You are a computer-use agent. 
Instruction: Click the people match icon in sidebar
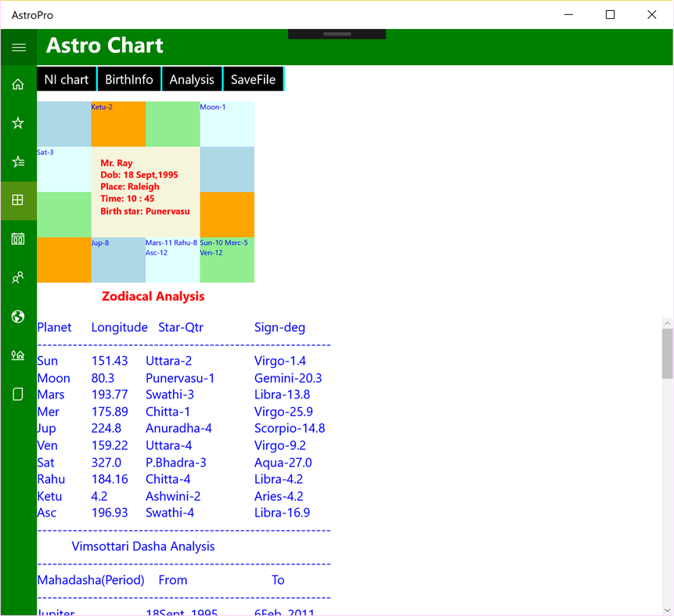pyautogui.click(x=17, y=277)
